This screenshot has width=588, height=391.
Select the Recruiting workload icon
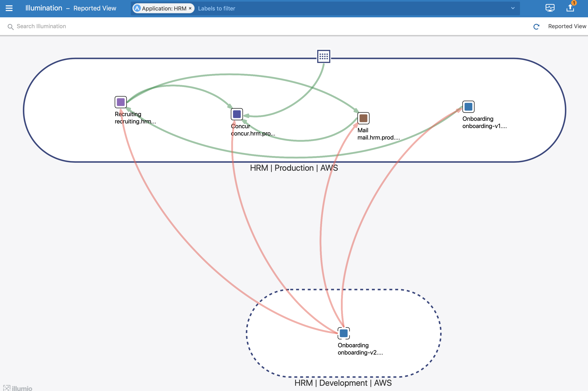(121, 102)
